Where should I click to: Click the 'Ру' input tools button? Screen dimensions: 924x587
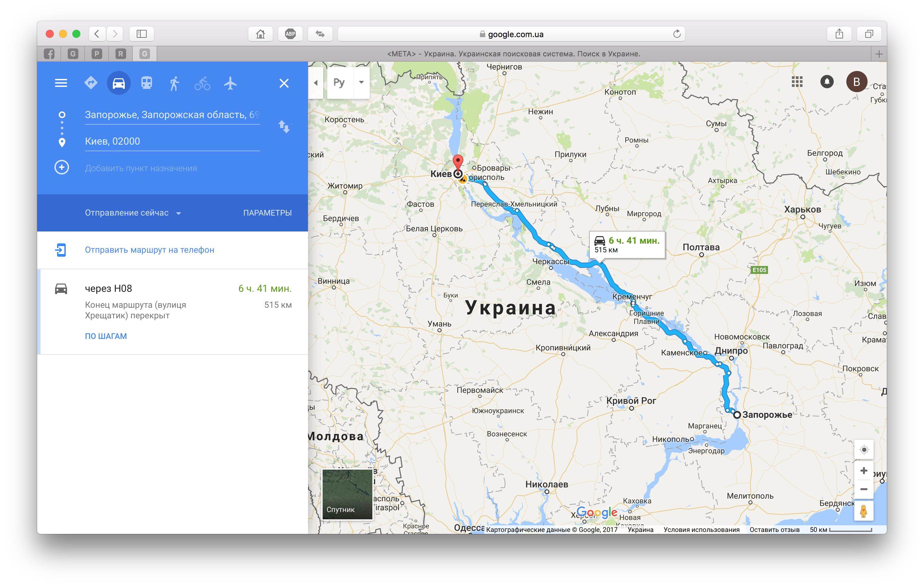pyautogui.click(x=340, y=83)
